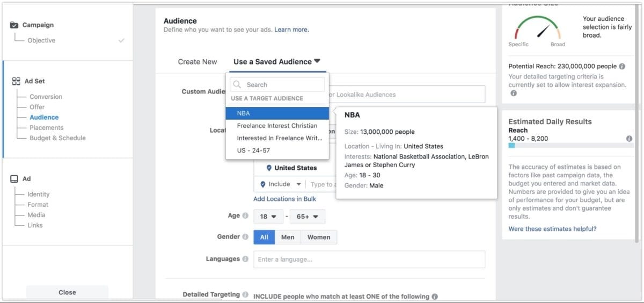Screen dimensions: 644x303
Task: Click info icon below interest expansion text
Action: click(514, 93)
